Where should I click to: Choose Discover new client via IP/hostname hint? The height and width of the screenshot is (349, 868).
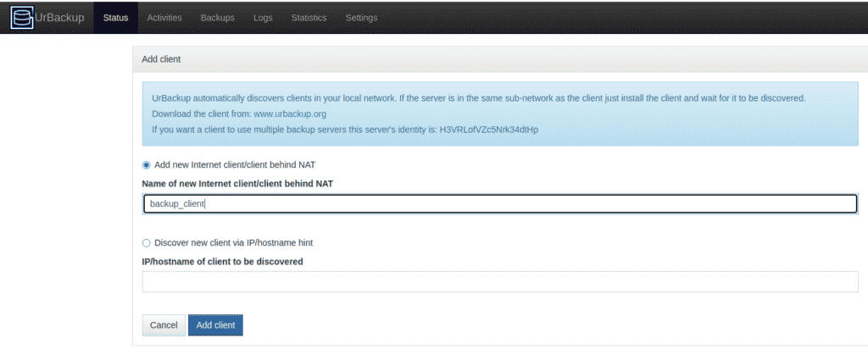[147, 242]
